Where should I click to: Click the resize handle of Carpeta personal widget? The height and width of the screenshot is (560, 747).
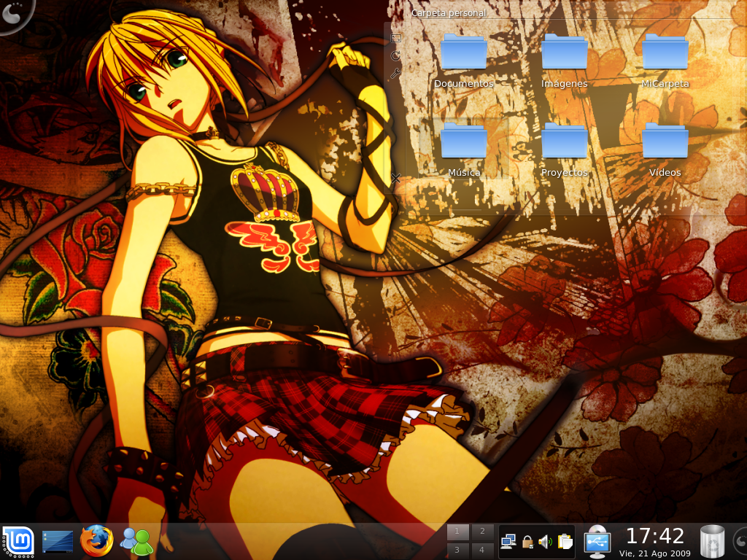(x=396, y=38)
